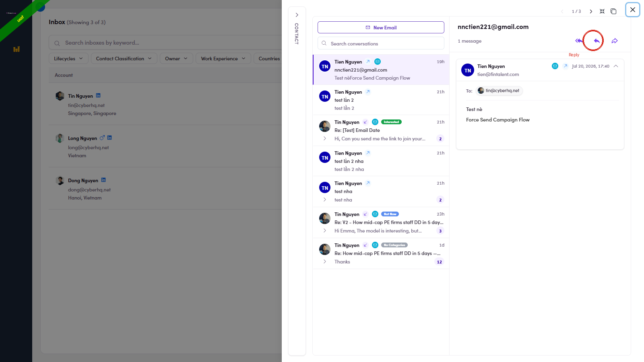
Task: Click the Reply arrow icon
Action: click(x=597, y=41)
